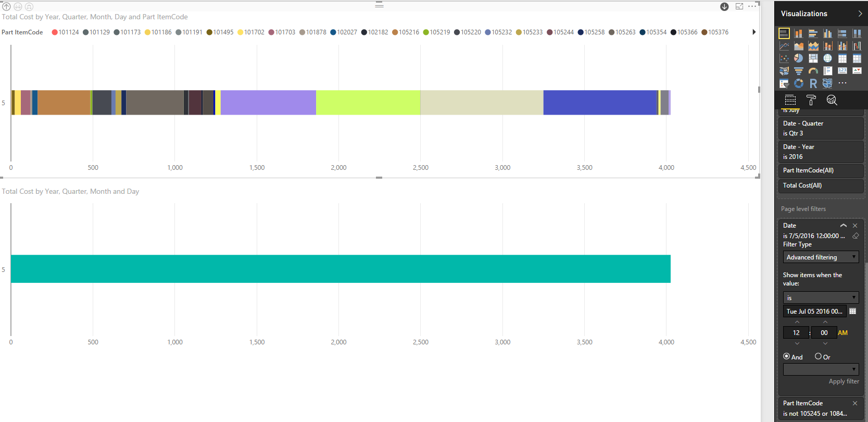Expand the Date - Quarter filter card
The height and width of the screenshot is (422, 868).
click(821, 128)
